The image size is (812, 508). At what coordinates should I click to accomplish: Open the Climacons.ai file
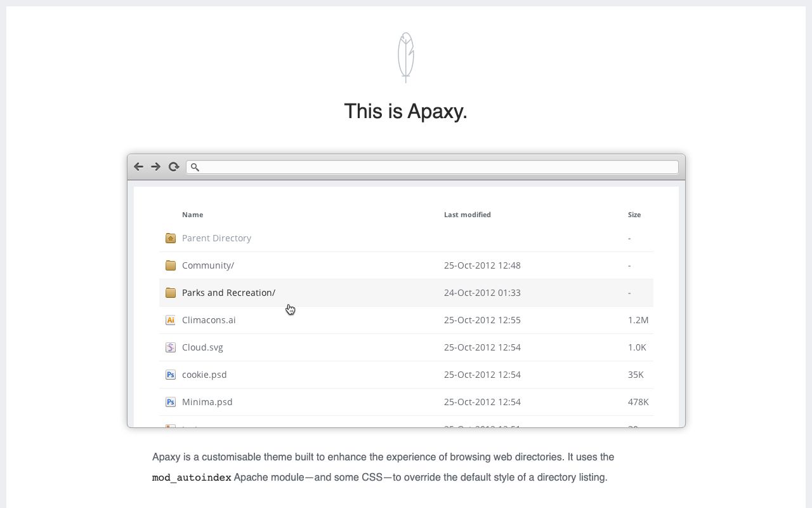(x=209, y=320)
